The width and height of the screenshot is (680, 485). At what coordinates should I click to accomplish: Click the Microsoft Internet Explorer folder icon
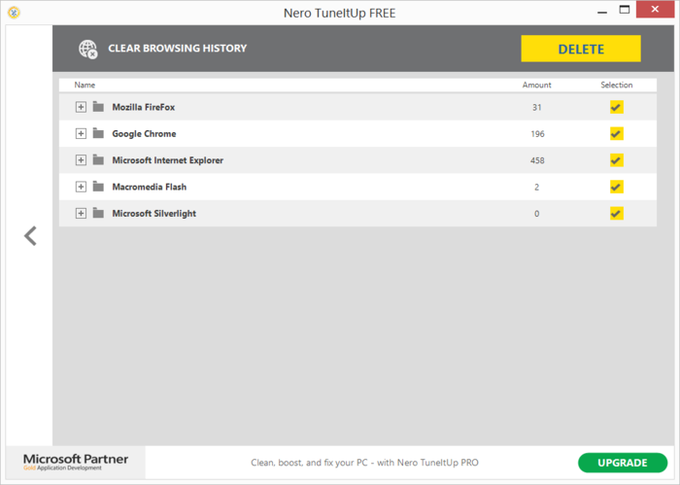pyautogui.click(x=98, y=160)
